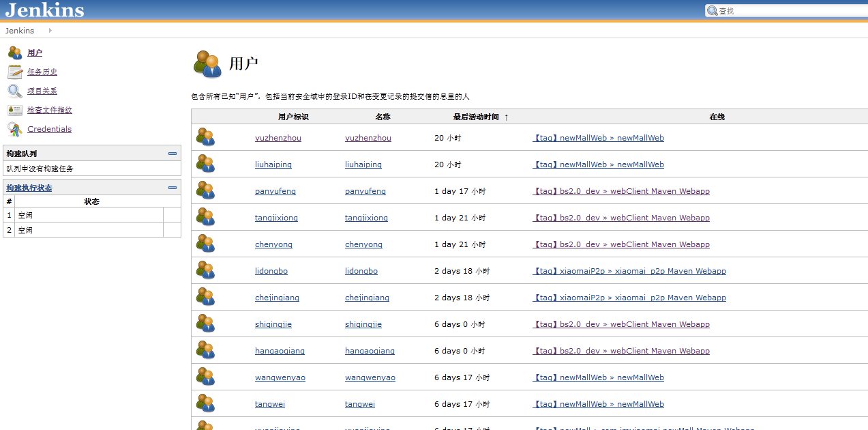Open newMallWeb job link for yuzhenzhou

coord(599,138)
